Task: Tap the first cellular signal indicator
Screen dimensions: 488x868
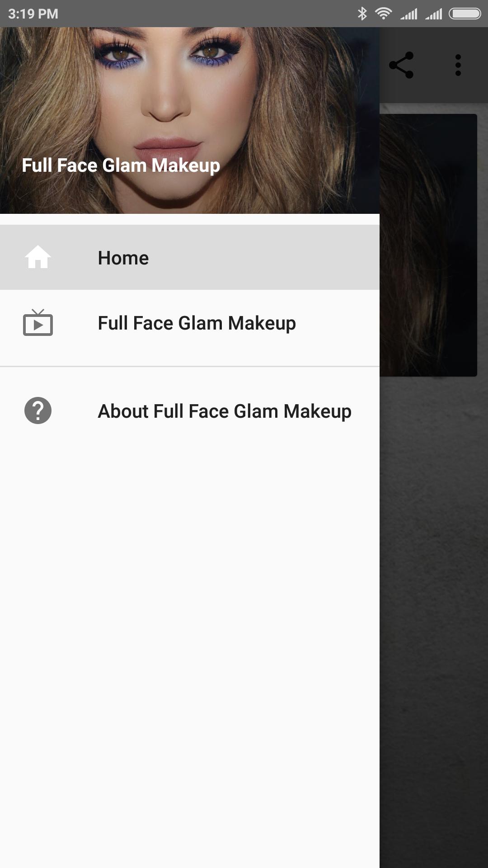Action: click(x=409, y=14)
